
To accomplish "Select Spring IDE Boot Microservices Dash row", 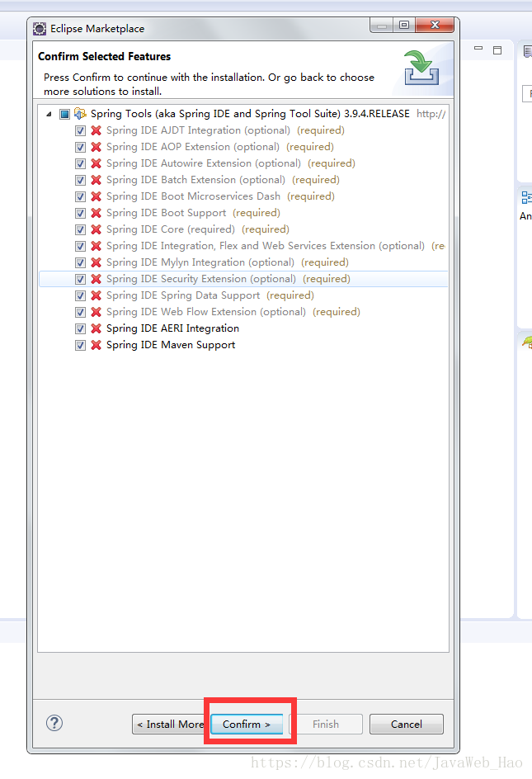I will tap(220, 196).
